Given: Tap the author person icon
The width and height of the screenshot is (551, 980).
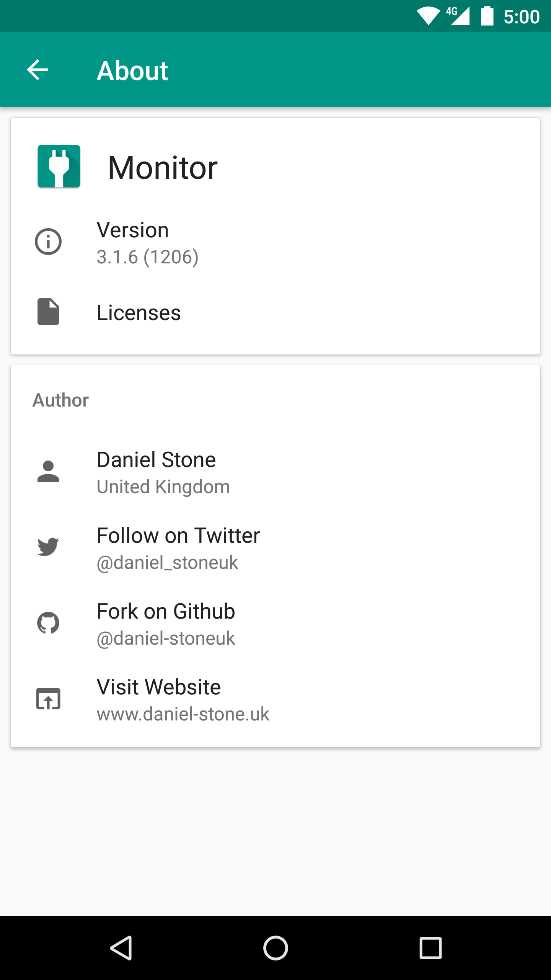Looking at the screenshot, I should click(x=48, y=471).
